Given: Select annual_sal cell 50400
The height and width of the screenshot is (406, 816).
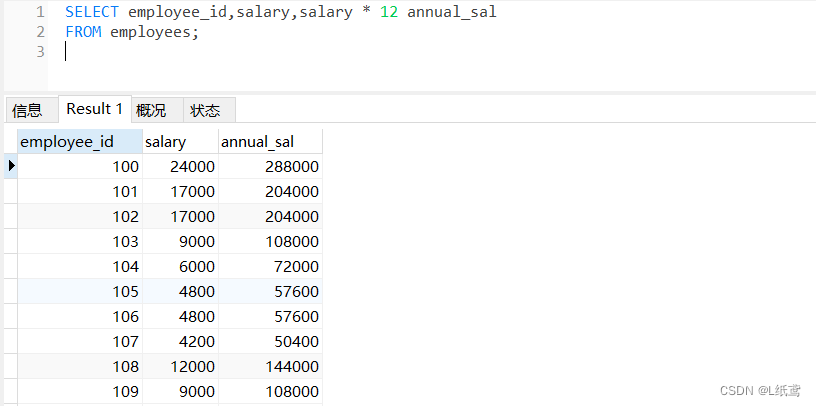Looking at the screenshot, I should (x=270, y=341).
